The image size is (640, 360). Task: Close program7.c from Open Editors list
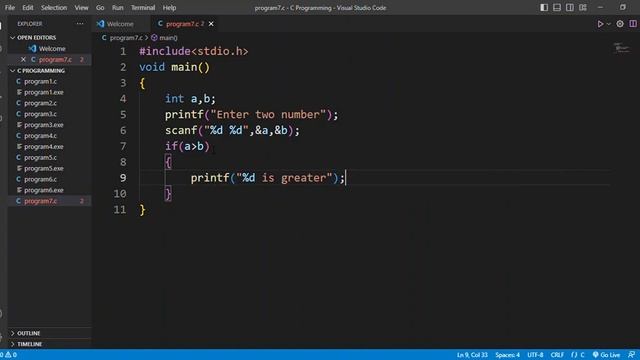tap(23, 60)
